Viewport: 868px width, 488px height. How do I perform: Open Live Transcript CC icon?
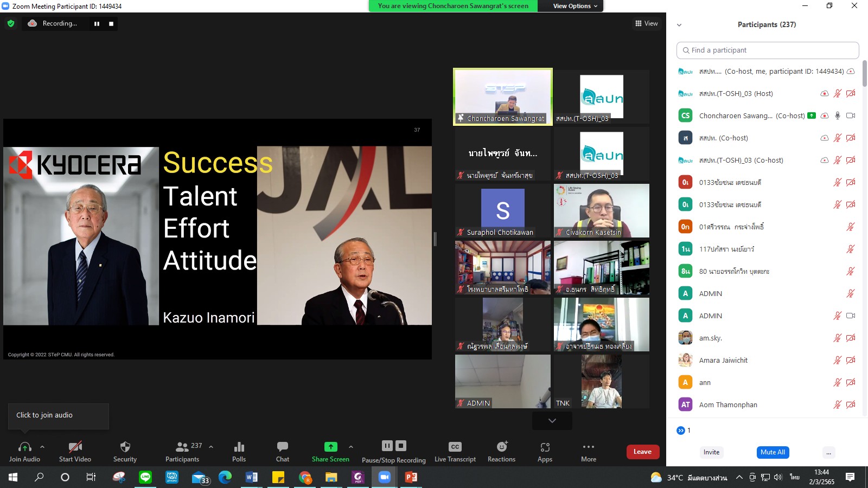(455, 447)
